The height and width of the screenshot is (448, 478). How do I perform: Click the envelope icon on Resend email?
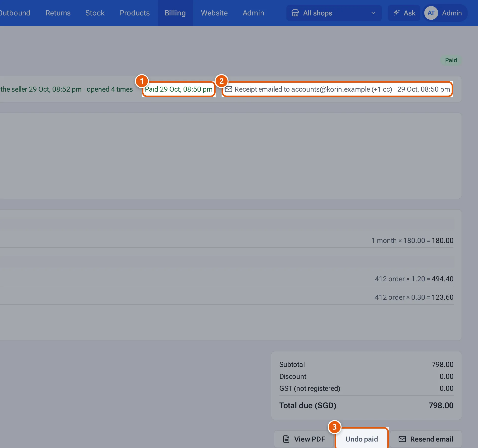click(x=402, y=439)
